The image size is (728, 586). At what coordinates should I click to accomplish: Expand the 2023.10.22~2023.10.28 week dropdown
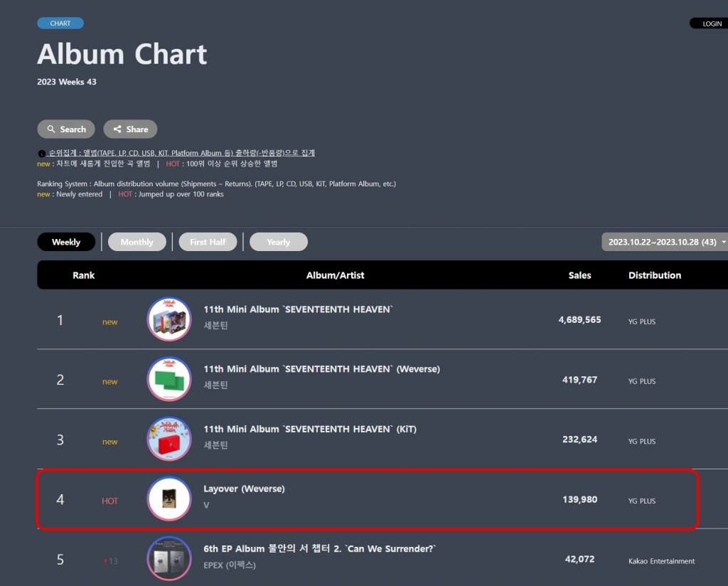click(665, 242)
